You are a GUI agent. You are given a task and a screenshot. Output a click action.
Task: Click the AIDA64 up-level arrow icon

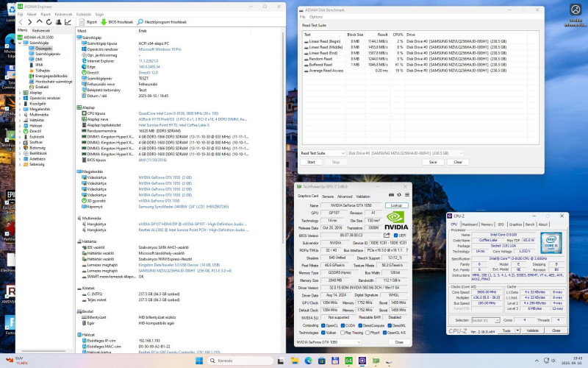tap(40, 22)
